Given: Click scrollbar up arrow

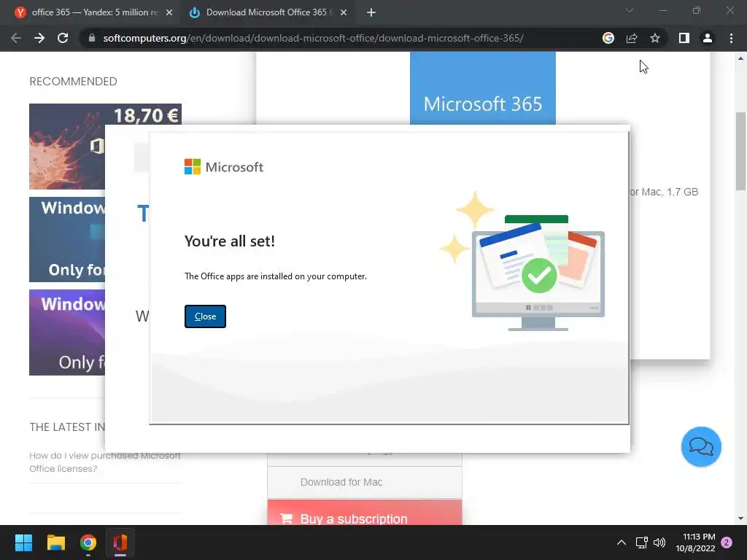Looking at the screenshot, I should coord(741,58).
